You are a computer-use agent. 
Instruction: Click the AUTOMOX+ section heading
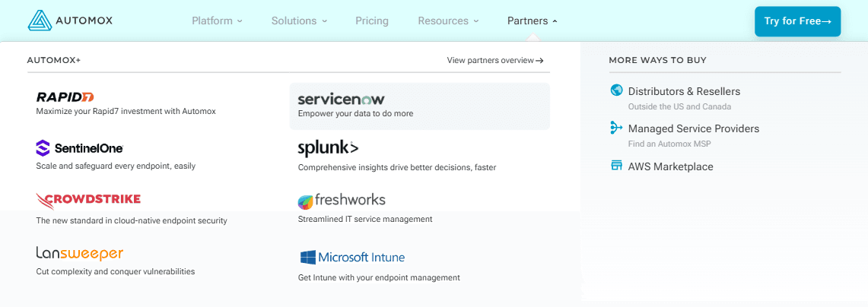54,60
